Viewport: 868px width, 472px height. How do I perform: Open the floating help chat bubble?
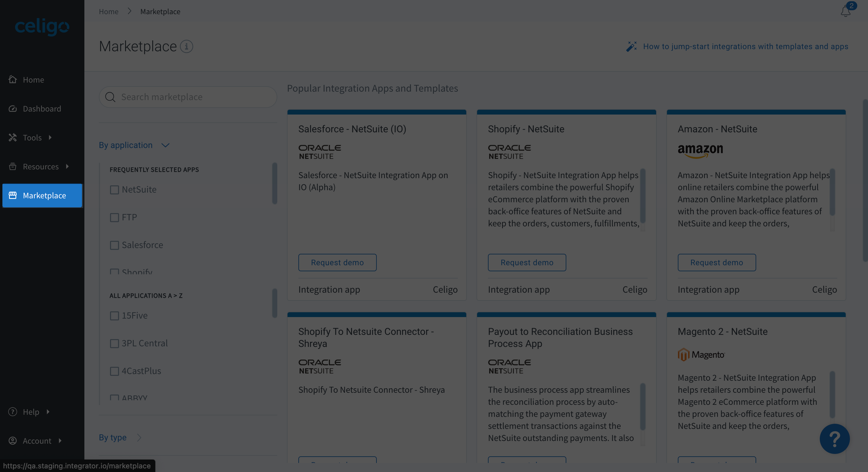tap(834, 439)
